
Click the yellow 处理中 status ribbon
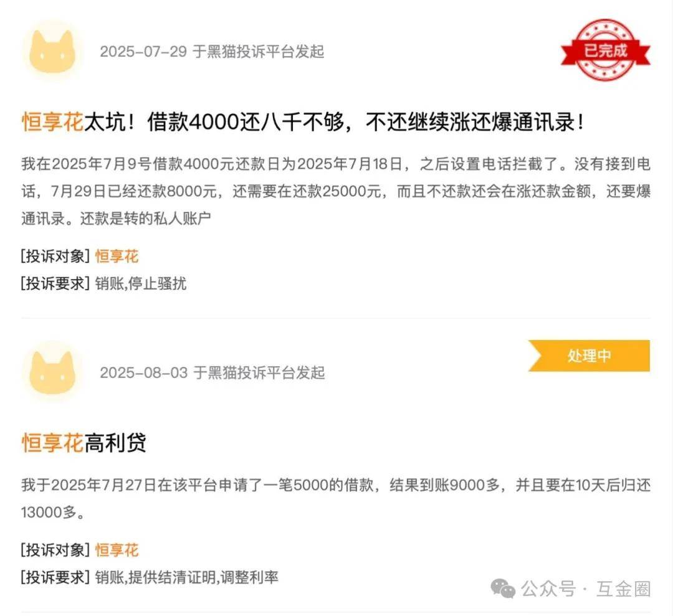pyautogui.click(x=589, y=356)
